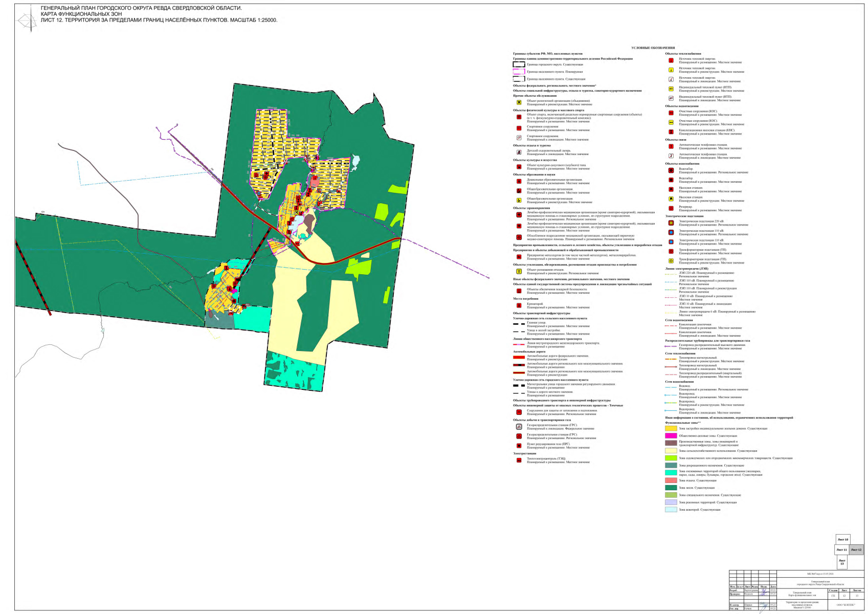Click yellow general education organization reconstruction icon
868x614 pixels.
point(519,200)
